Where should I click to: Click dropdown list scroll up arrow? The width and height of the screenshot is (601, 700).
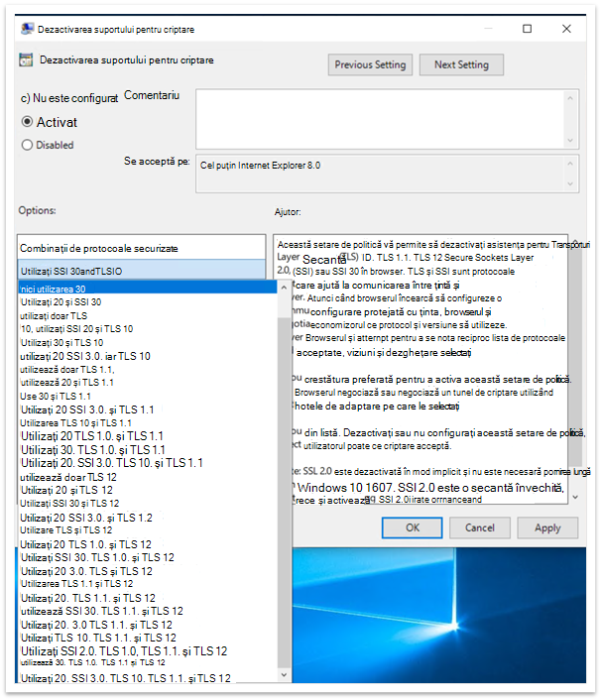tap(284, 288)
